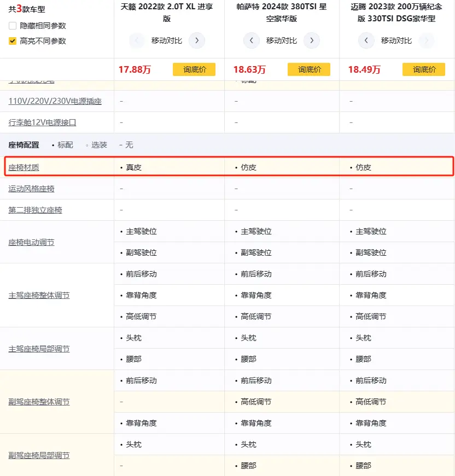The width and height of the screenshot is (455, 476).
Task: Open 主驾座椅整体调节 parameter link
Action: [x=39, y=295]
